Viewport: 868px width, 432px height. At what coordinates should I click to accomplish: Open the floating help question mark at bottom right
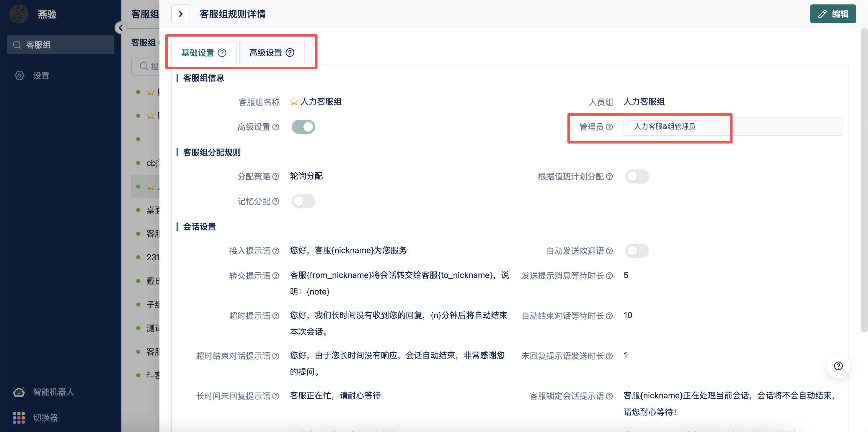click(838, 366)
